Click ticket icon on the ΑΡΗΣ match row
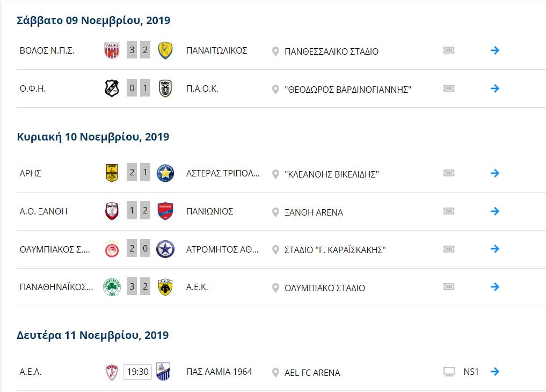546x392 pixels. coord(449,173)
